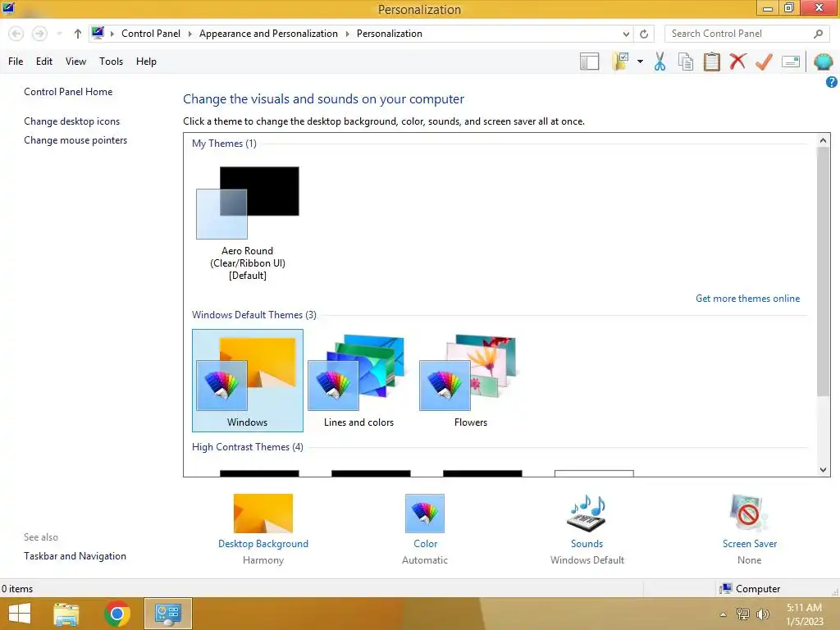Open the Color settings icon

coord(425,514)
